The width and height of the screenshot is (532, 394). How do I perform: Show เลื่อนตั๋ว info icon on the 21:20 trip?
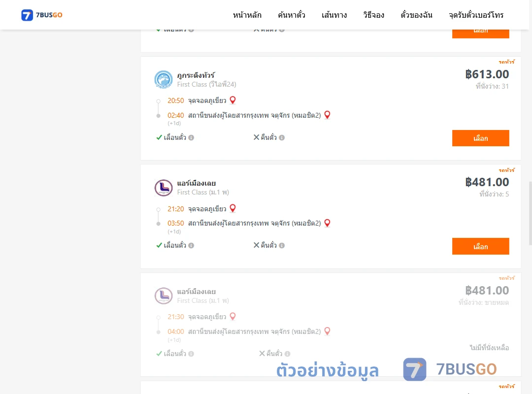point(191,245)
